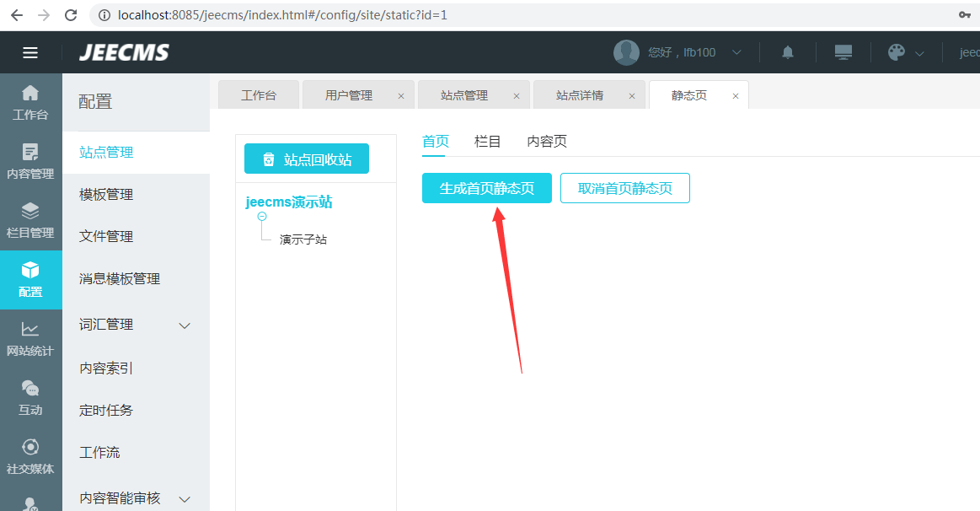980x511 pixels.
Task: Switch to 栏目 static tab
Action: pos(488,142)
